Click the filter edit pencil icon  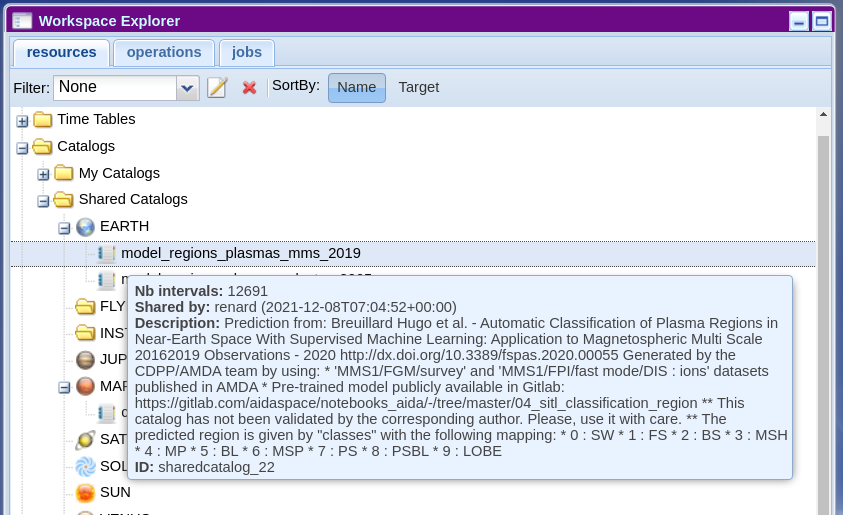pyautogui.click(x=217, y=88)
